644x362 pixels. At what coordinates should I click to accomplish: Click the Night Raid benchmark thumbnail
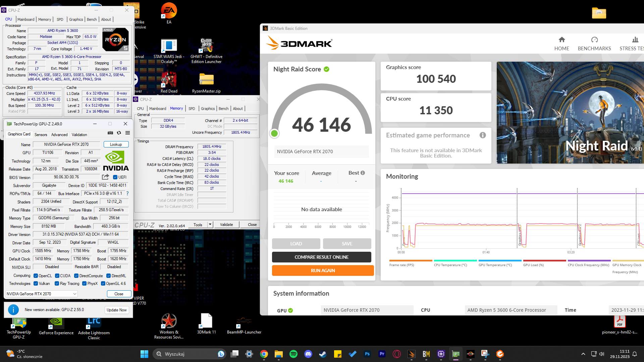point(570,113)
